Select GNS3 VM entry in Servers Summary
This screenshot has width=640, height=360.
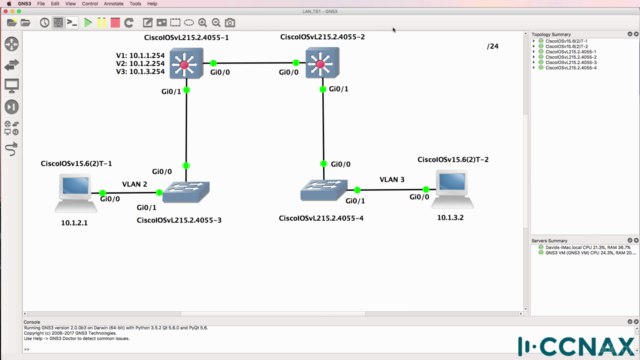(x=587, y=253)
